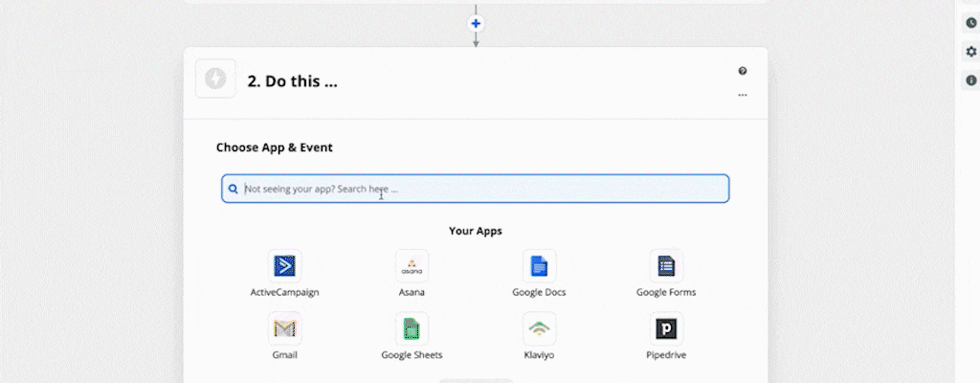The width and height of the screenshot is (980, 383).
Task: Select the Klaviyo app icon
Action: coord(540,328)
